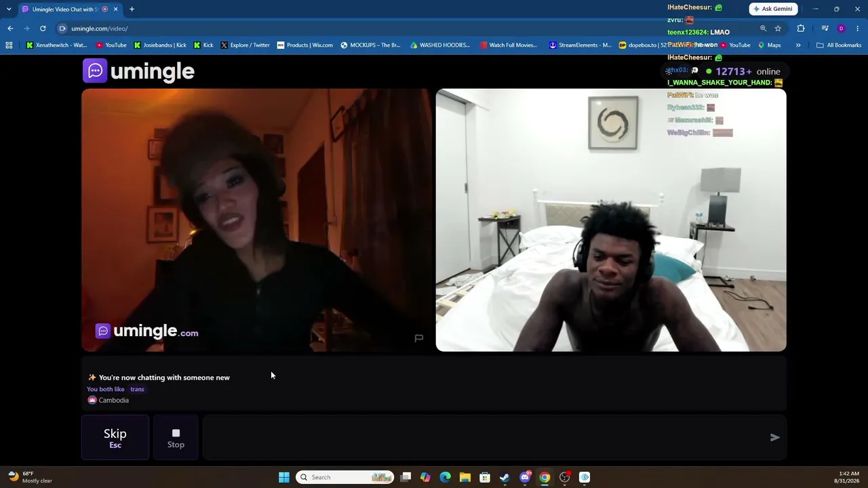
Task: Close the Umingle browser tab
Action: [115, 9]
